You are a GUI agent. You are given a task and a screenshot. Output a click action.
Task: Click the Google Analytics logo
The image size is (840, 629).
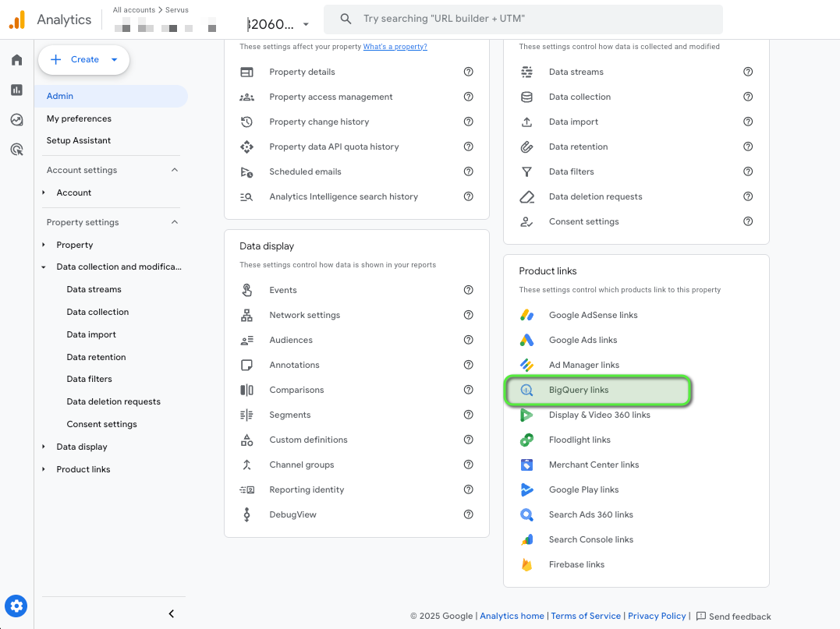coord(17,19)
